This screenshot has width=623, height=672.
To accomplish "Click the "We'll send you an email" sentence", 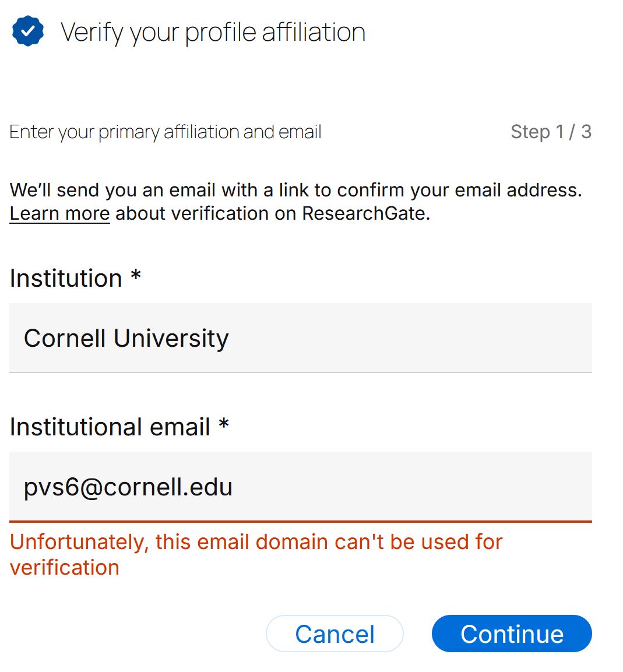I will click(x=295, y=190).
